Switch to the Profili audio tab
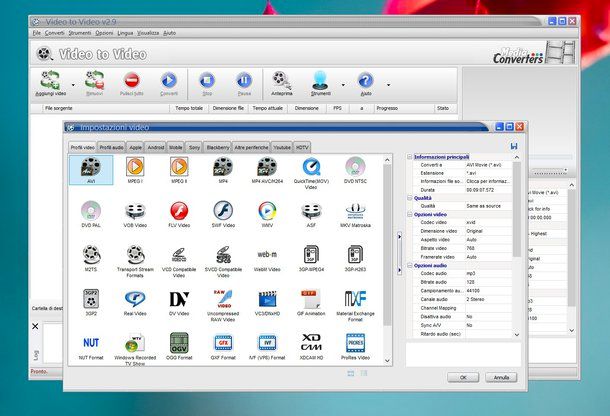 (x=112, y=147)
